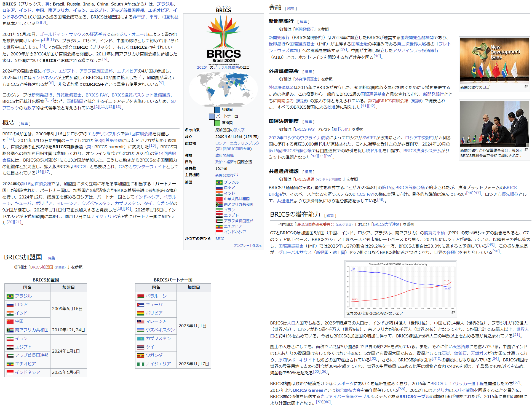Image resolution: width=532 pixels, height=408 pixels.
Task: Click the UAE flag icon in 加盟国 table
Action: pyautogui.click(x=10, y=356)
